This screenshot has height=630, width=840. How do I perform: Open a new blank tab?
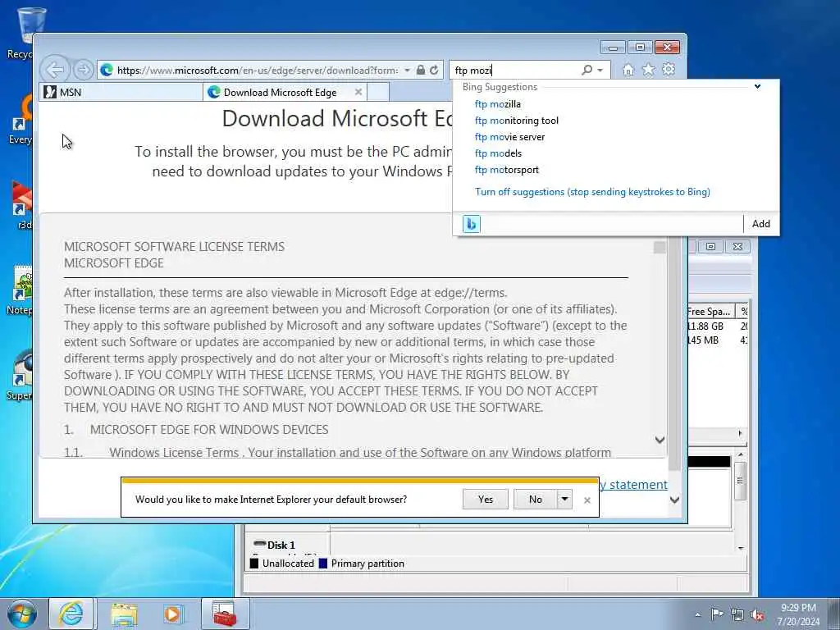tap(378, 92)
